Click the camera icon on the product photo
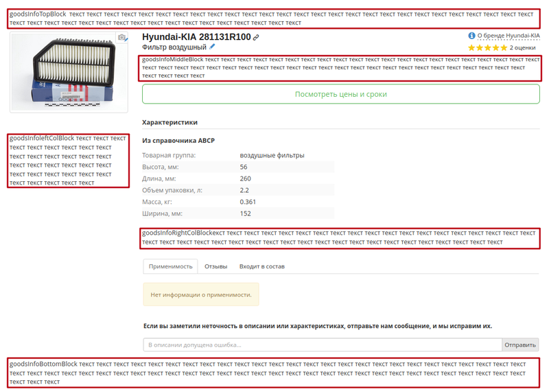Screen dimensions: 549x392 122,38
